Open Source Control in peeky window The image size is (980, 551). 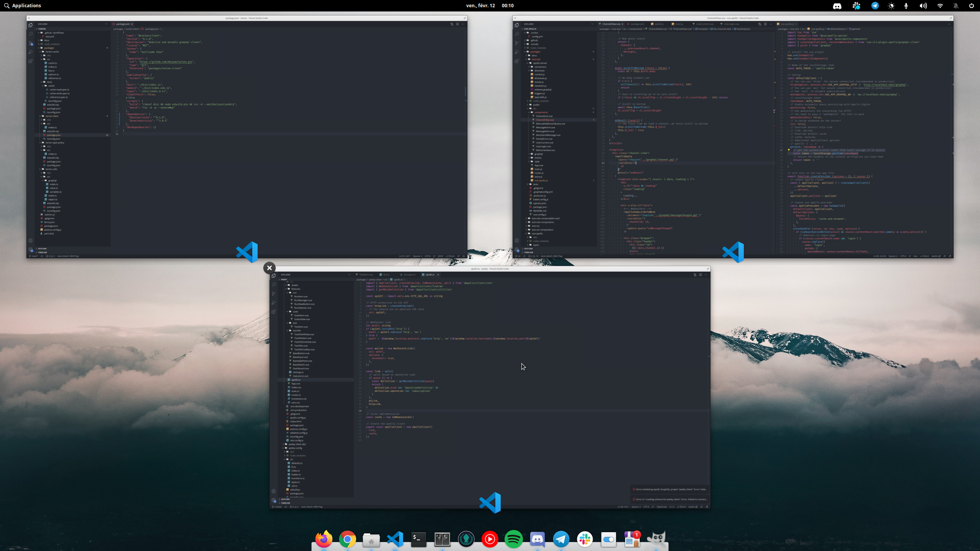click(274, 294)
